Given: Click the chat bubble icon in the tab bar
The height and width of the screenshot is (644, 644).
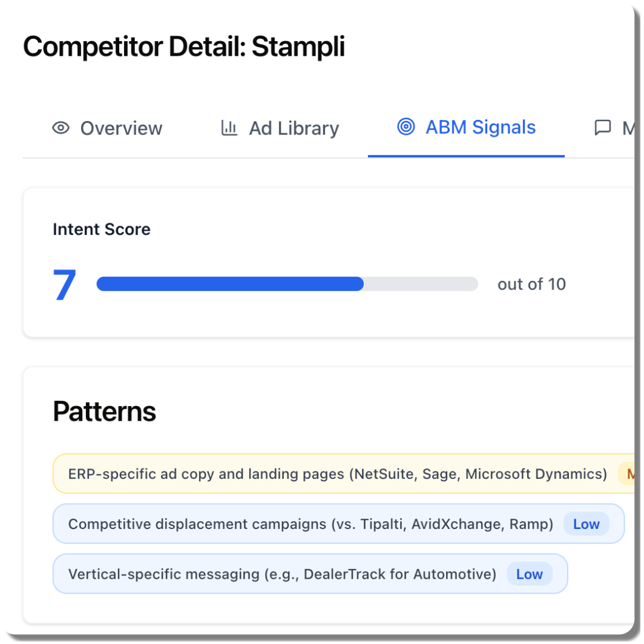Looking at the screenshot, I should tap(603, 128).
